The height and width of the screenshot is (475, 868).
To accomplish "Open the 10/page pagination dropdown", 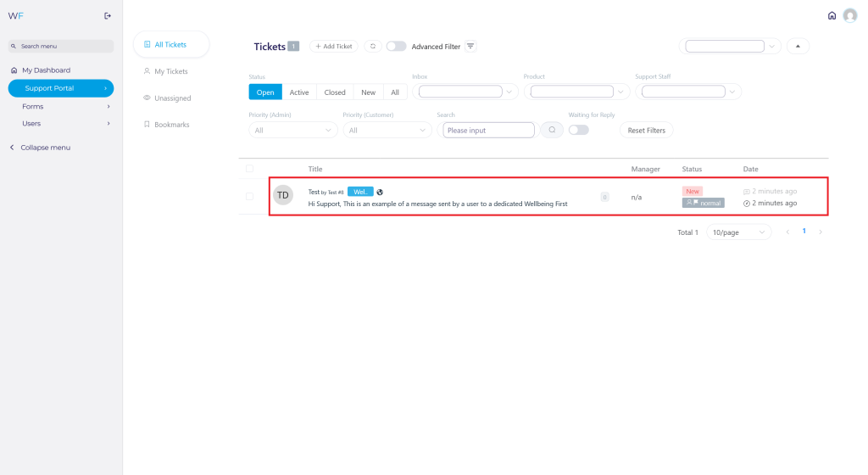I will click(738, 232).
